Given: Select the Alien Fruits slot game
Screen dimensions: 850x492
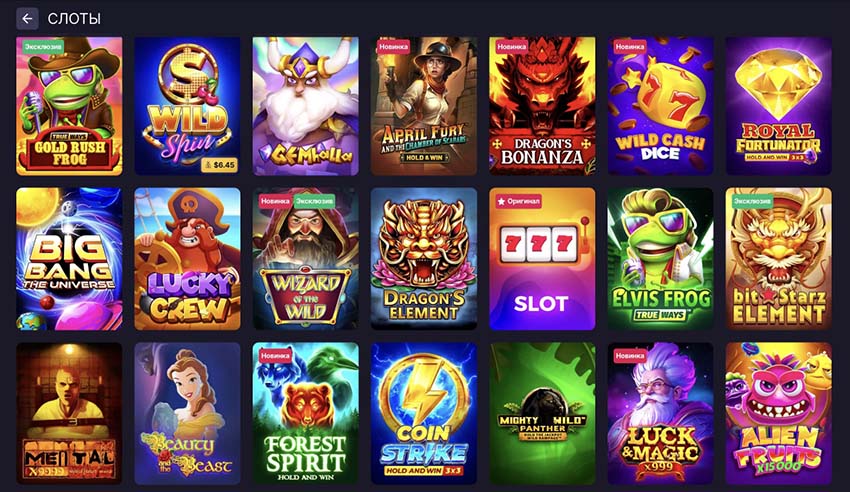Looking at the screenshot, I should pyautogui.click(x=778, y=413).
